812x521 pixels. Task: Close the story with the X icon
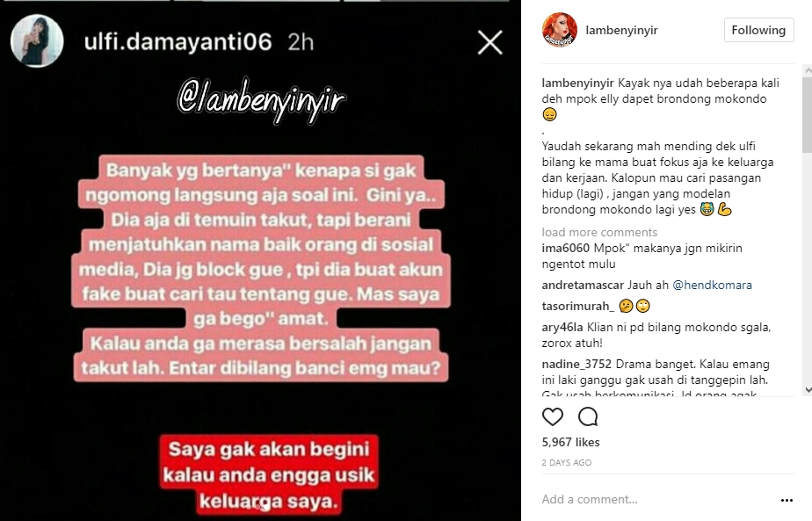489,42
